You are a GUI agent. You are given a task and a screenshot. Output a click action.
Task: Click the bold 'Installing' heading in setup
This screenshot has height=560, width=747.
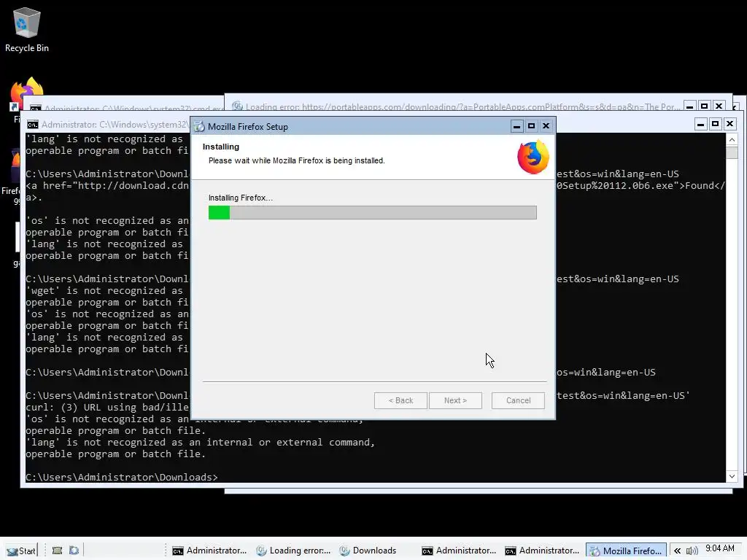(221, 147)
